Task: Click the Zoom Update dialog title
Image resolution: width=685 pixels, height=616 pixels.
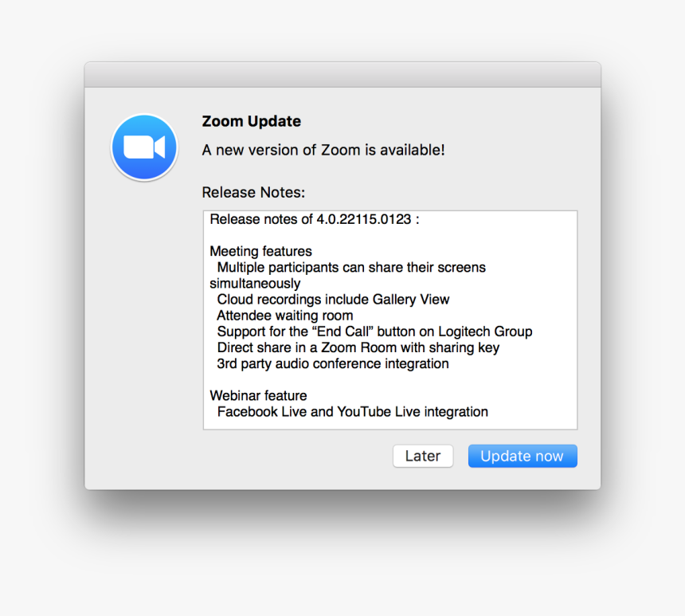Action: point(251,121)
